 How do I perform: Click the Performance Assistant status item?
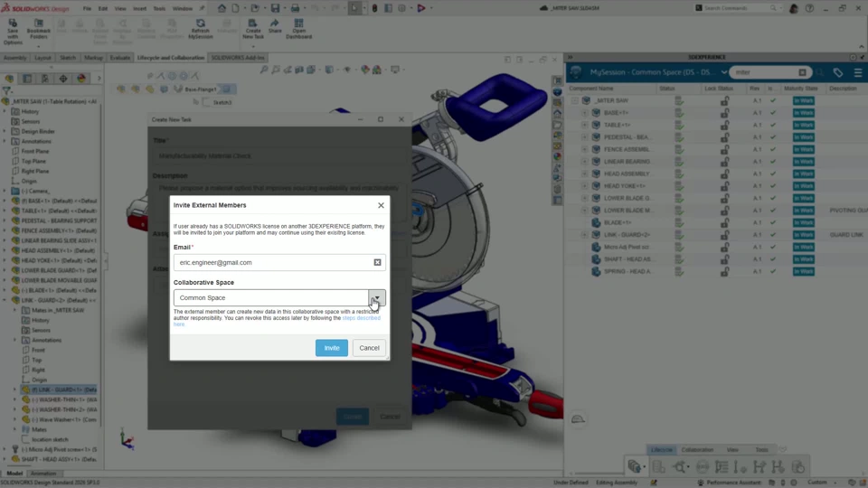coord(729,483)
